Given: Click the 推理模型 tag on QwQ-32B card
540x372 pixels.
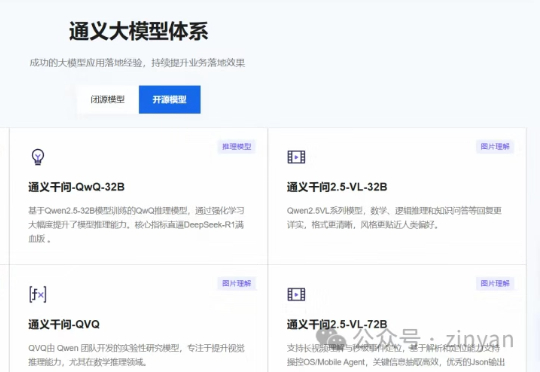Looking at the screenshot, I should coord(237,147).
